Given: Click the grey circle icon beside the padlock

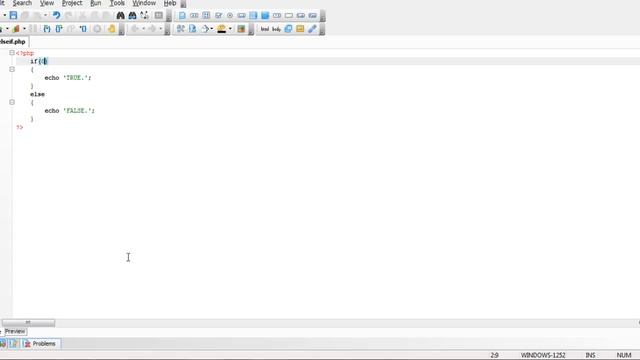Looking at the screenshot, I should (x=97, y=29).
